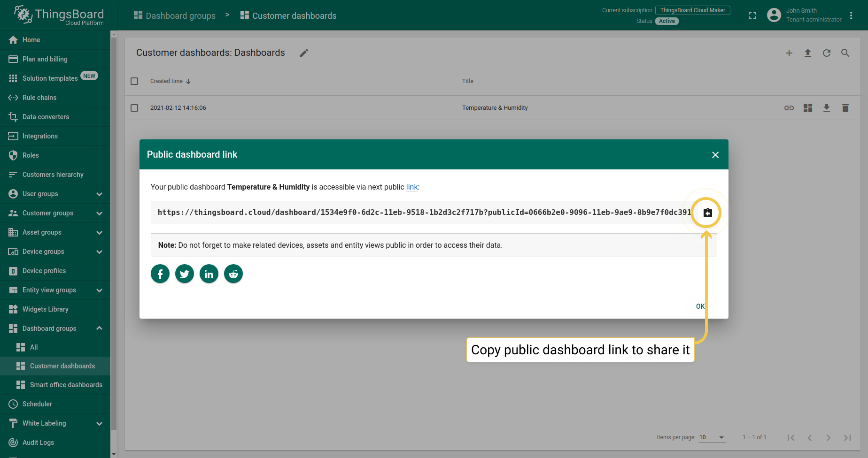Go to next page in pagination

click(829, 437)
